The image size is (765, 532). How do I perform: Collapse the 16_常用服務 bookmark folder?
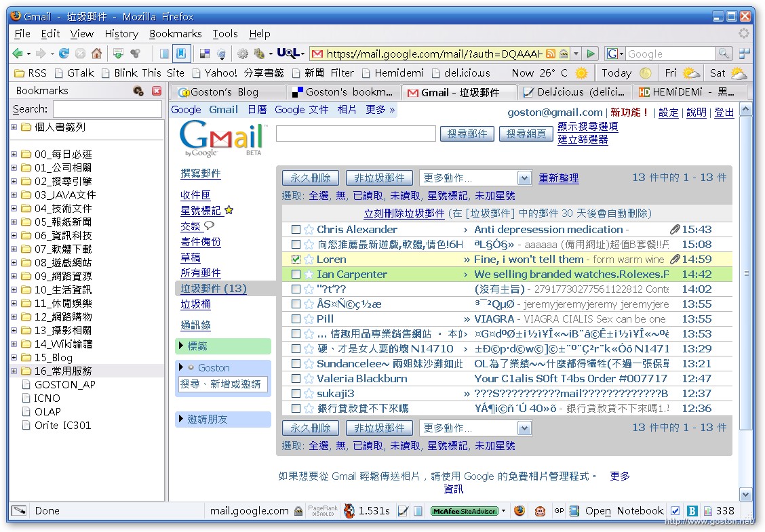tap(14, 371)
